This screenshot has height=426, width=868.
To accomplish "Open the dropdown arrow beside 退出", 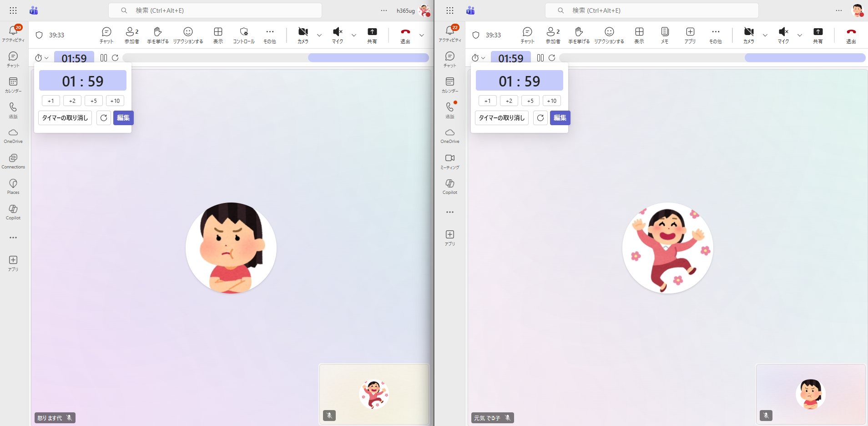I will 422,35.
